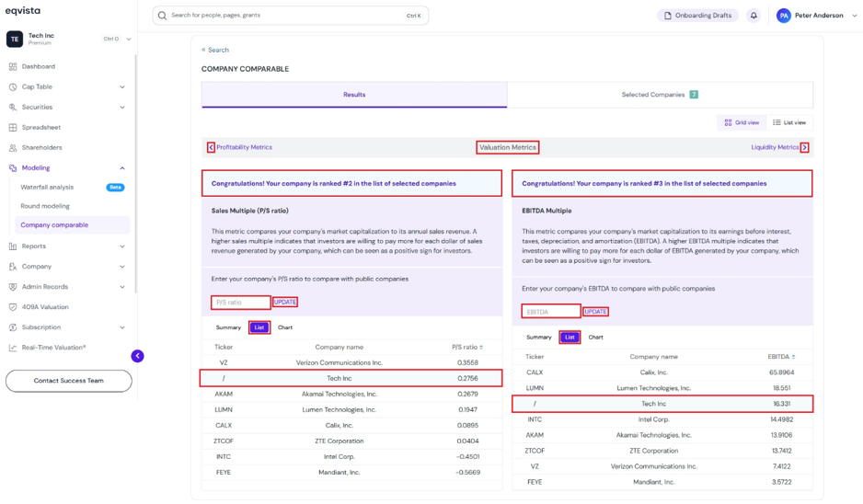863x504 pixels.
Task: Select Chart under Sales Multiple
Action: pos(285,327)
